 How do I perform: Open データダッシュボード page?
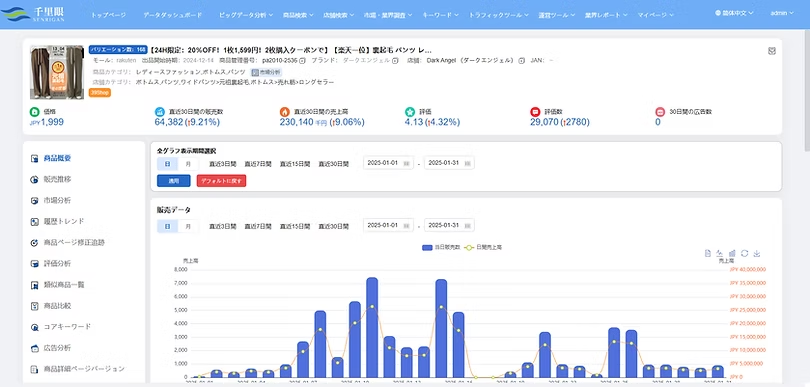(x=173, y=15)
